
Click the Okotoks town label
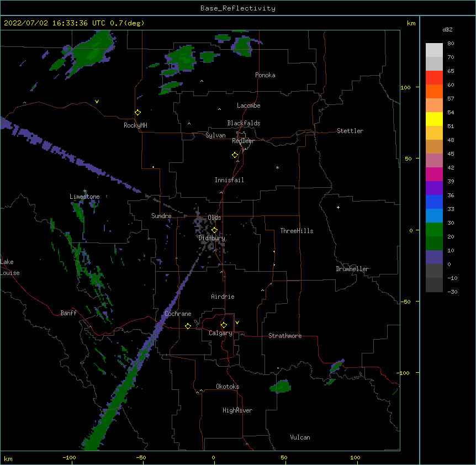228,387
